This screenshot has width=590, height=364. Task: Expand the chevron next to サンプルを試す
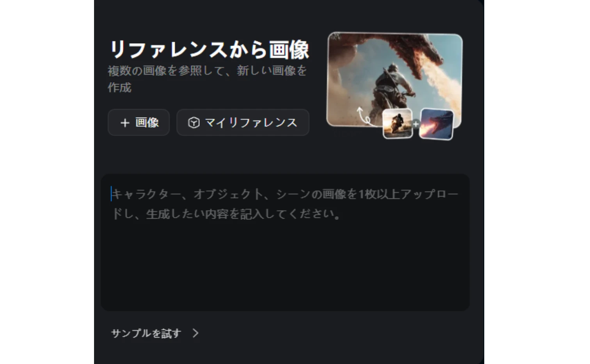click(x=195, y=333)
